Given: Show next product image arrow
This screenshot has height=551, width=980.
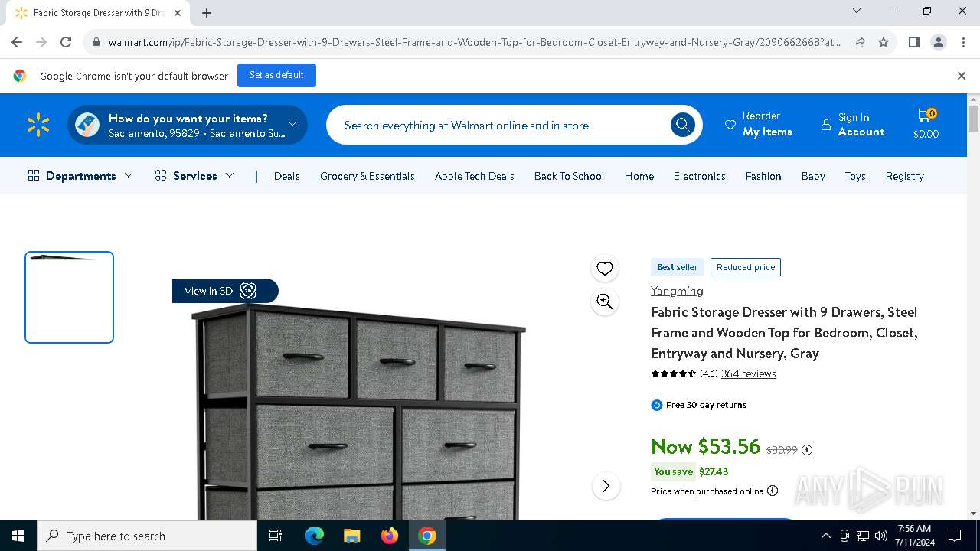Looking at the screenshot, I should click(x=606, y=486).
